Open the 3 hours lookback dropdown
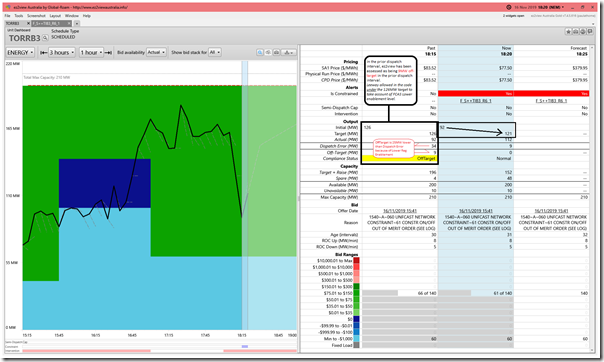The width and height of the screenshot is (604, 362). point(62,52)
